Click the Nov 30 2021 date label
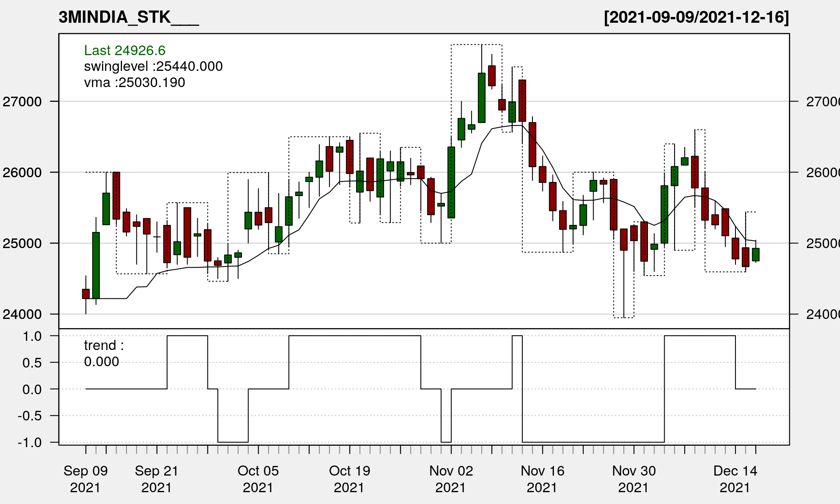The width and height of the screenshot is (840, 504). (633, 479)
